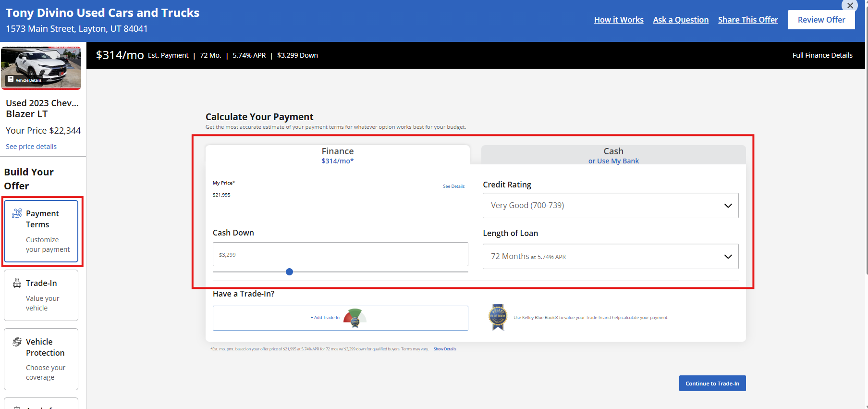Expand the Credit Rating dropdown
The height and width of the screenshot is (409, 868).
coord(611,205)
